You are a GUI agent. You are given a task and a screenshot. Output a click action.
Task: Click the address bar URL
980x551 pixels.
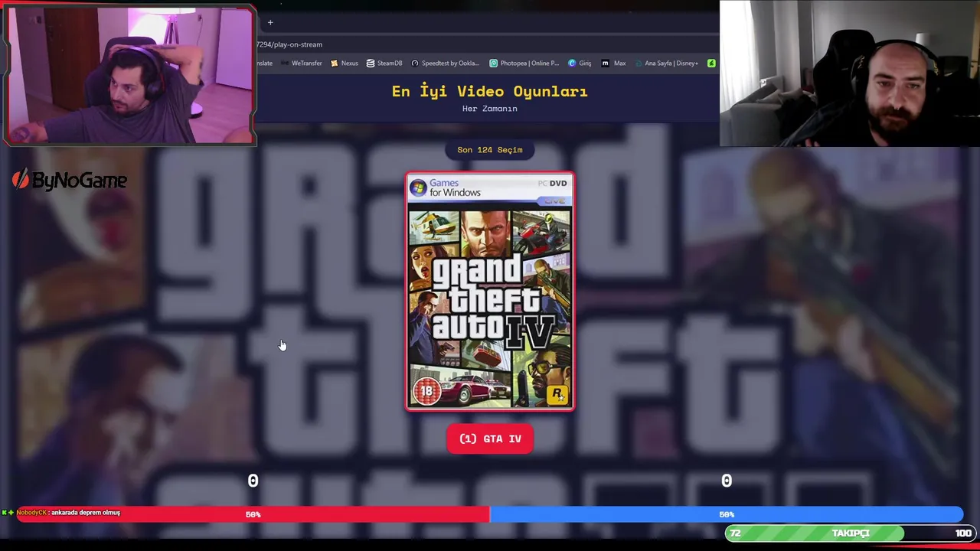click(289, 44)
